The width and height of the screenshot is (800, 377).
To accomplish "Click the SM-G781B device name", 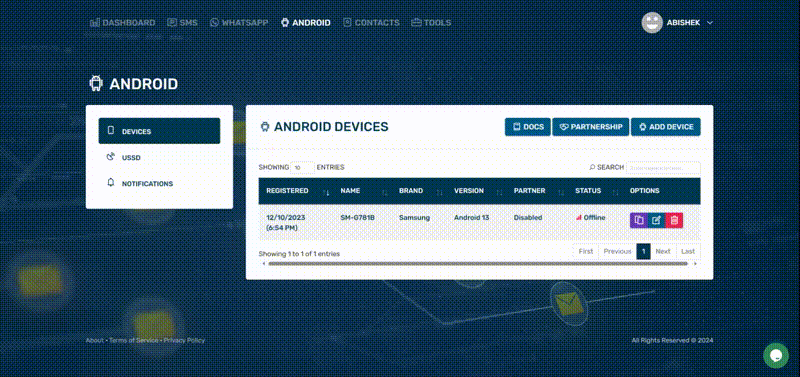I will [358, 218].
